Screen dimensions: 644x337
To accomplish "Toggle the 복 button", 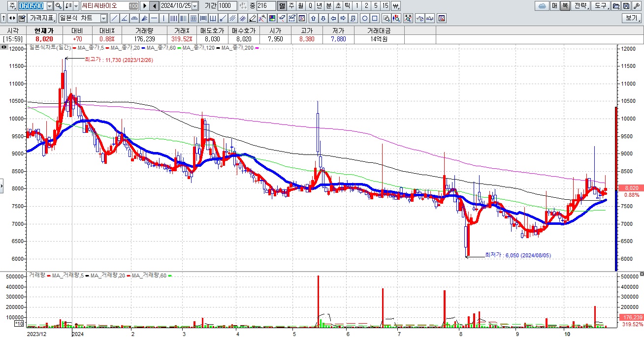I will (565, 6).
